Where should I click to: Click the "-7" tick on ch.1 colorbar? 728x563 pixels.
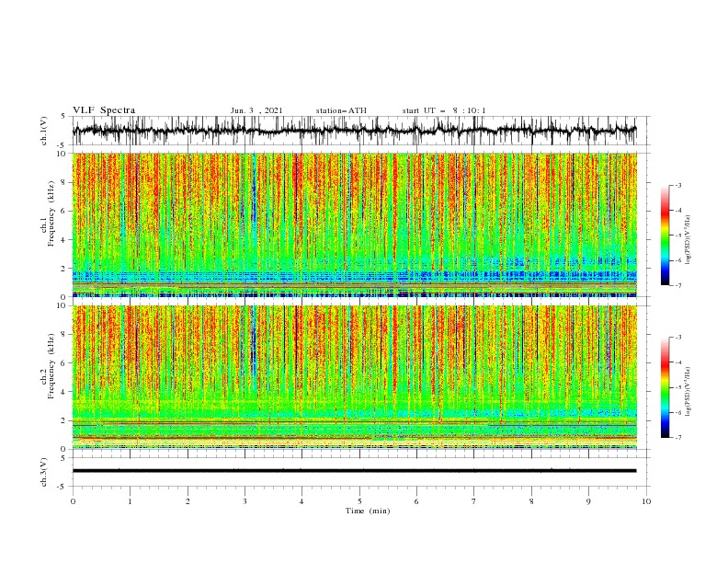[677, 285]
